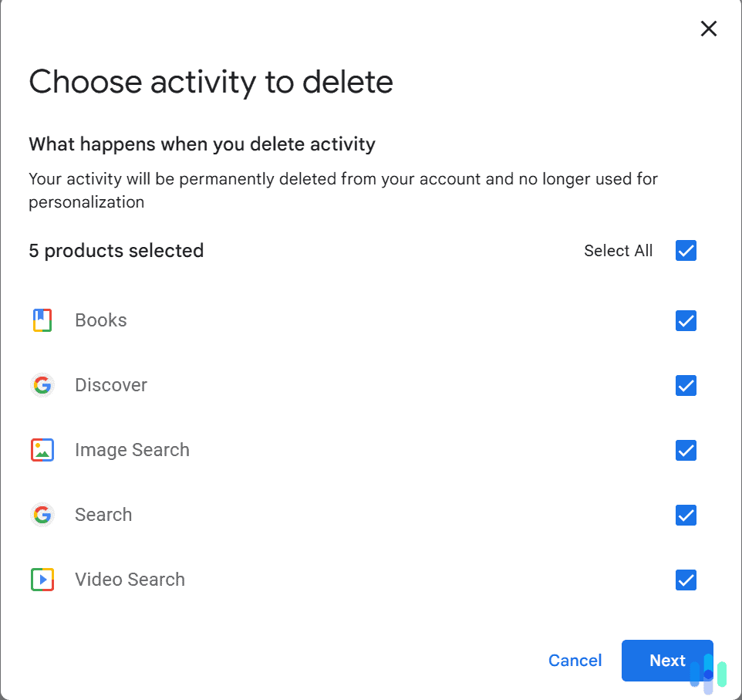742x700 pixels.
Task: Click the Google icon next to Discover
Action: [x=42, y=384]
